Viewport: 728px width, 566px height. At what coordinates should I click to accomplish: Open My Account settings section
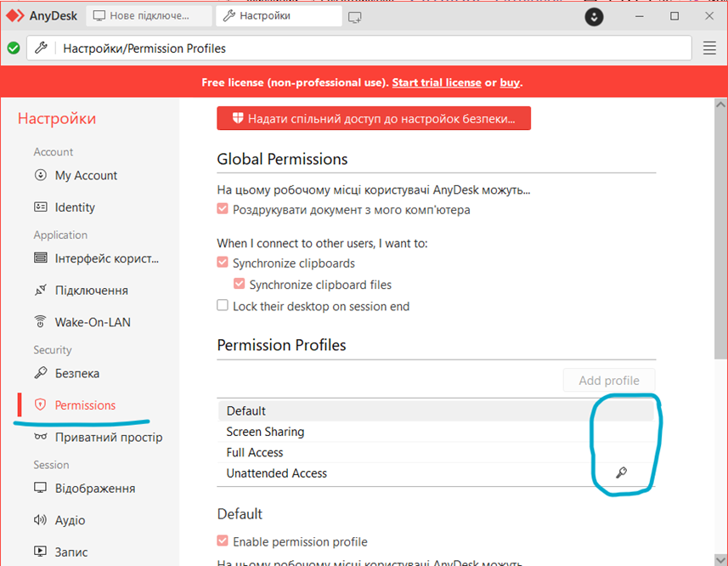point(86,175)
